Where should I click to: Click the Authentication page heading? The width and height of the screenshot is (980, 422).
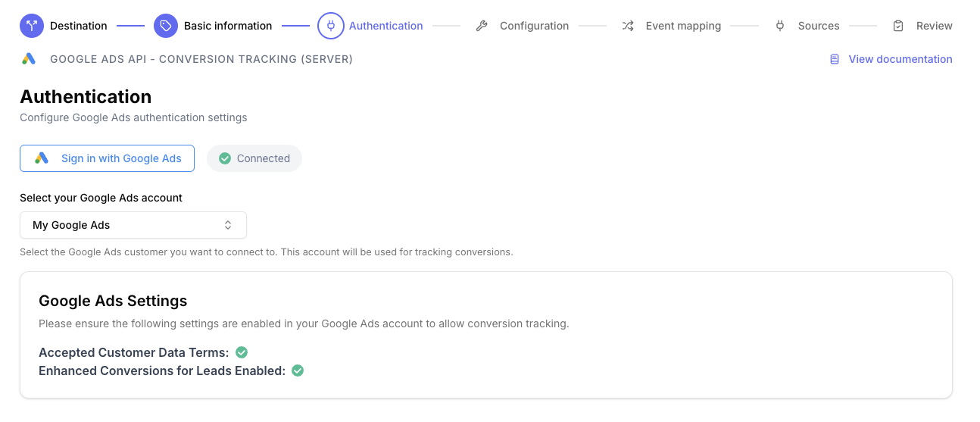86,97
